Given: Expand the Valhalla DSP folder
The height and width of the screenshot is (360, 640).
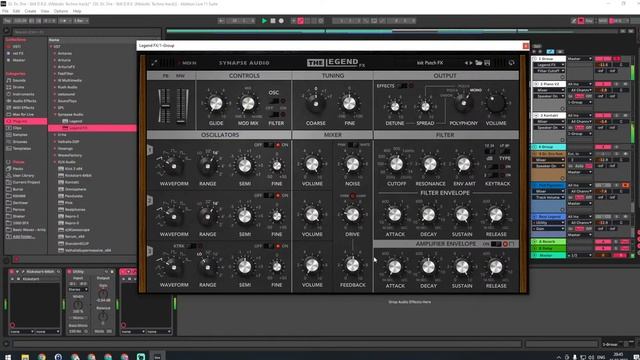Looking at the screenshot, I should (55, 142).
